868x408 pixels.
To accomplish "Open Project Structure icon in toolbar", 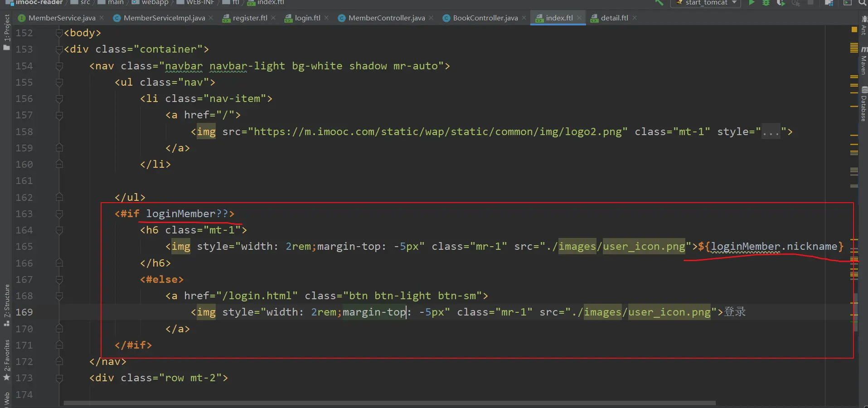I will 829,3.
